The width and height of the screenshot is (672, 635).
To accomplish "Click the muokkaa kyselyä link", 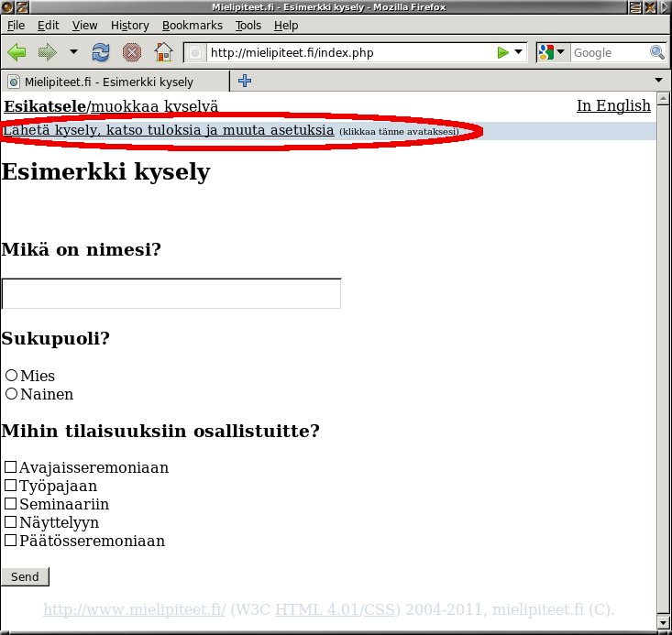I will coord(154,106).
